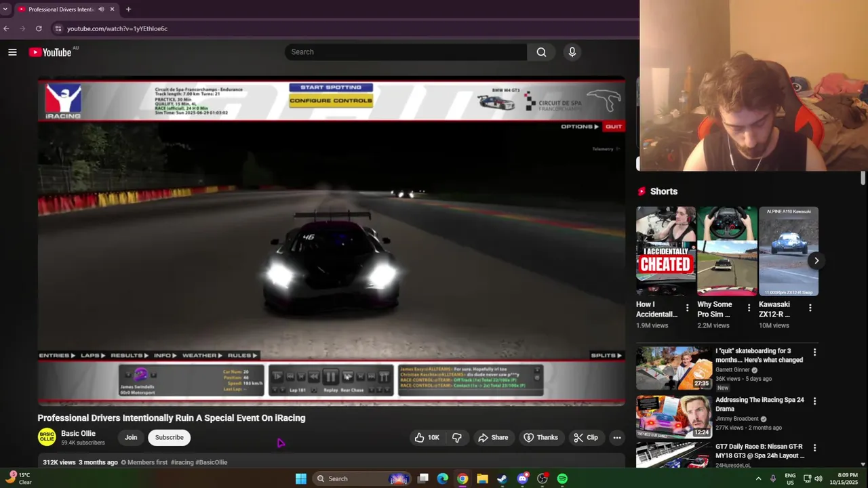Open Discord from the taskbar
Screen dimensions: 868x488
click(522, 479)
